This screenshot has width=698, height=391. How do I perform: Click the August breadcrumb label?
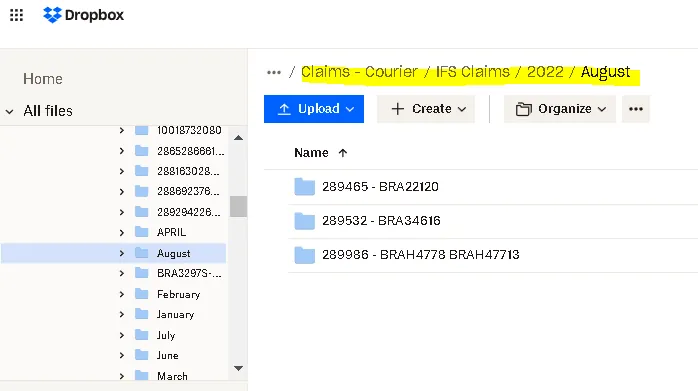click(605, 72)
